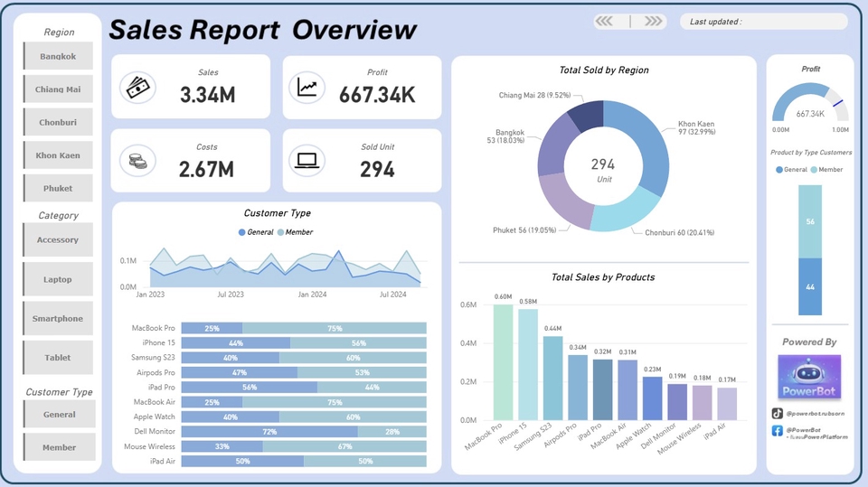Screen dimensions: 868x487
Task: Click iPhone 15 56% Member bar segment
Action: (359, 343)
